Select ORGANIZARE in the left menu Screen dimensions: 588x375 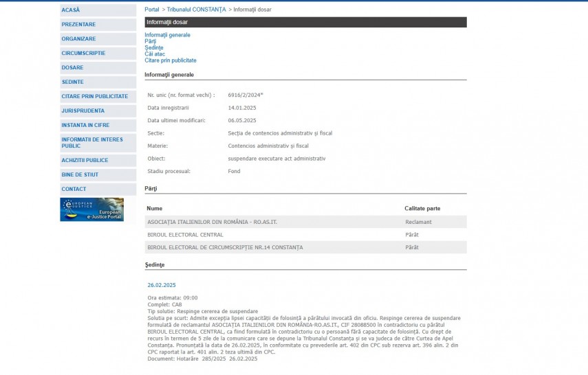pos(98,39)
